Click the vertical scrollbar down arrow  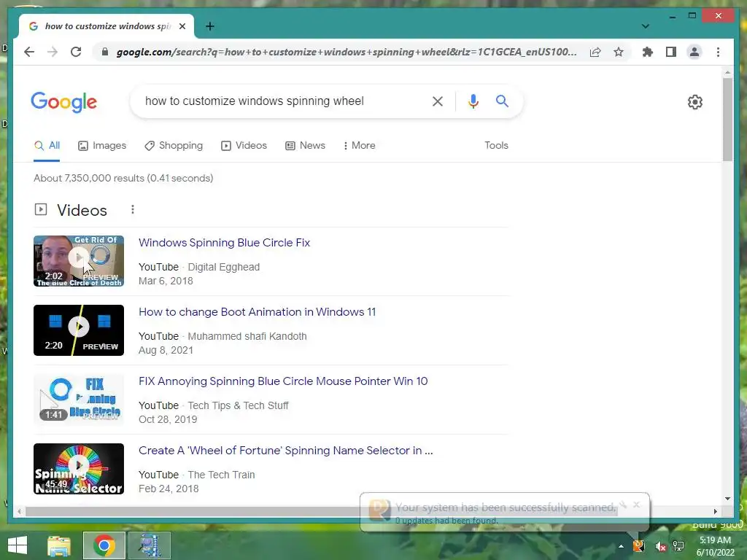coord(727,499)
